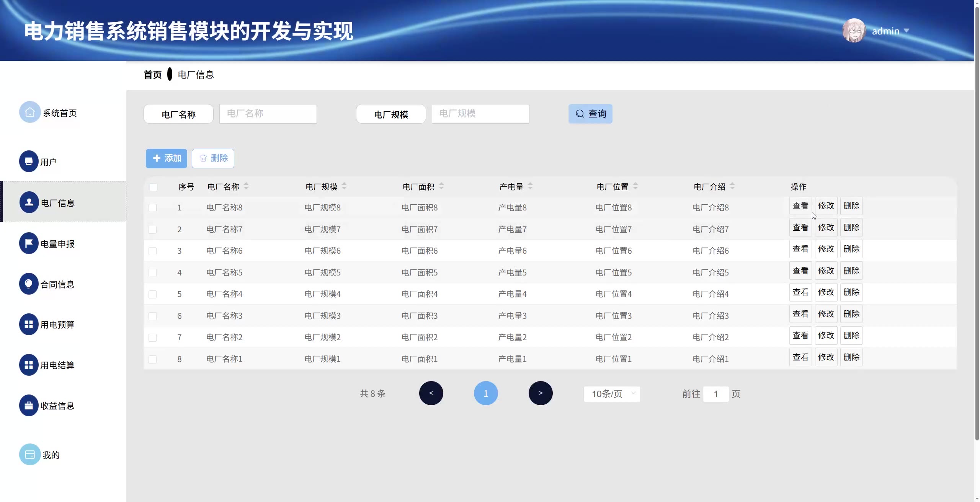
Task: Click the 电量申报 flag icon
Action: (29, 243)
